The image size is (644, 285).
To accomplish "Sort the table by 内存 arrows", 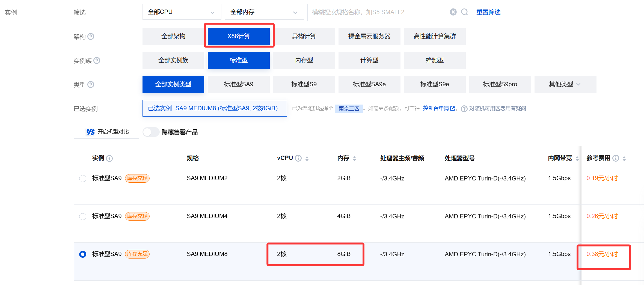I will click(x=354, y=159).
